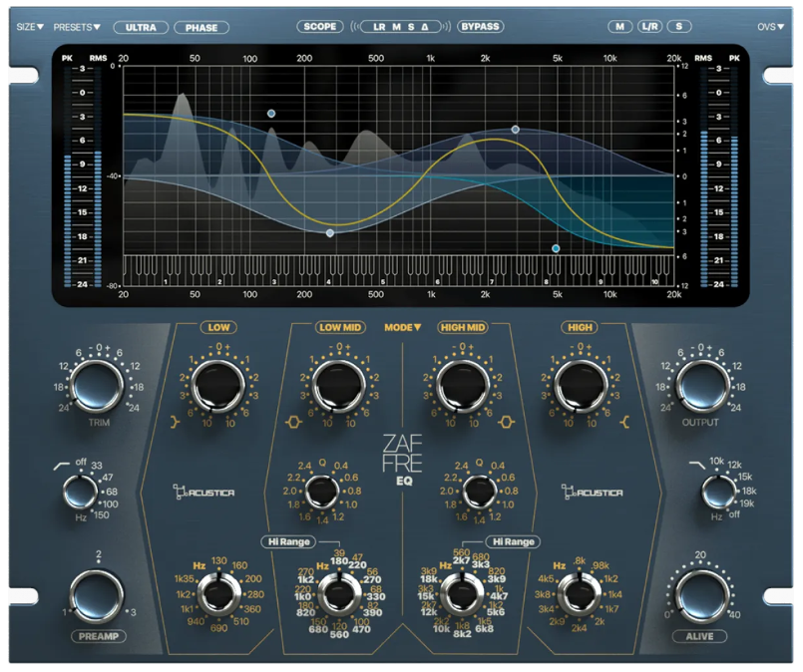Click the left Acustica logo

coord(203,492)
